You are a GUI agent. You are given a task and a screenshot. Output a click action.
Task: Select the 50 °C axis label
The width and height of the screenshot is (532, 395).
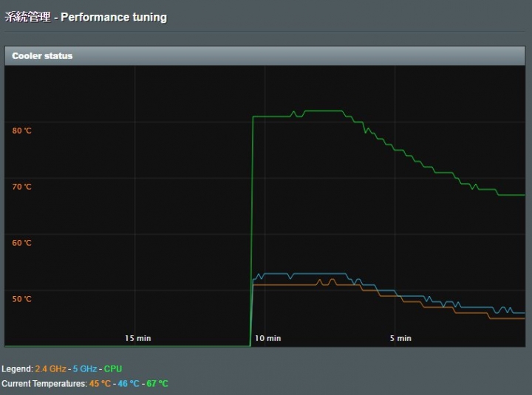[x=21, y=299]
